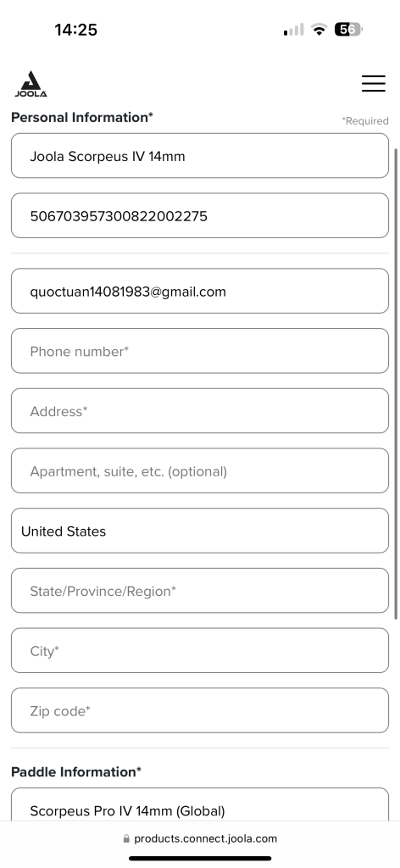Tap the battery indicator in status bar
The width and height of the screenshot is (400, 868).
pyautogui.click(x=348, y=30)
